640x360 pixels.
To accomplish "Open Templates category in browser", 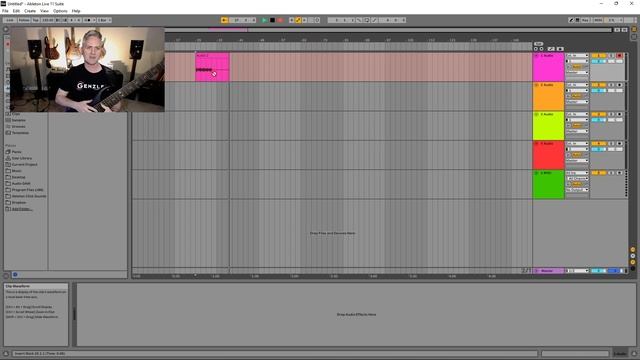I will tap(20, 133).
